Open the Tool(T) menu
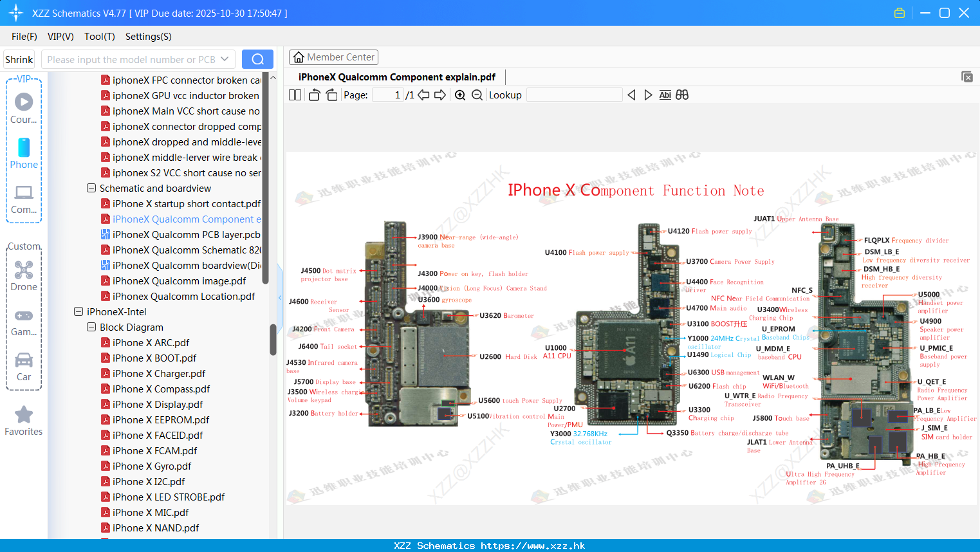980x552 pixels. 100,36
